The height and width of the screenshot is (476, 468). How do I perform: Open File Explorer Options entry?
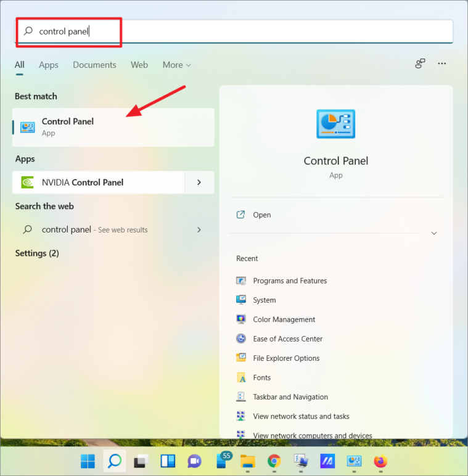coord(286,358)
